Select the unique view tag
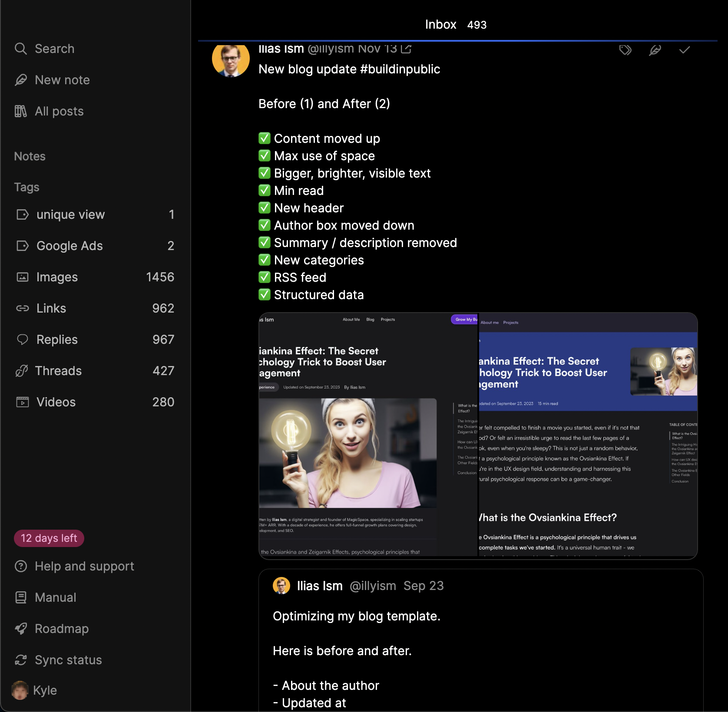 70,214
